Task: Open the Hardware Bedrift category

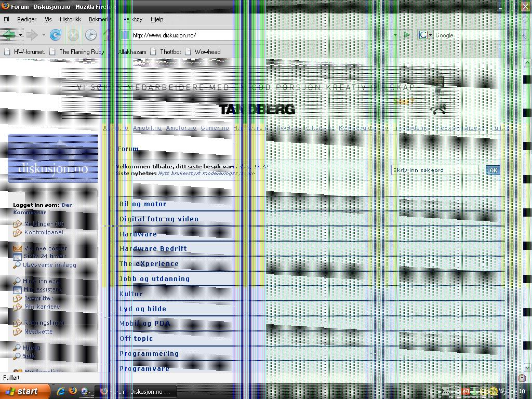Action: coord(153,248)
